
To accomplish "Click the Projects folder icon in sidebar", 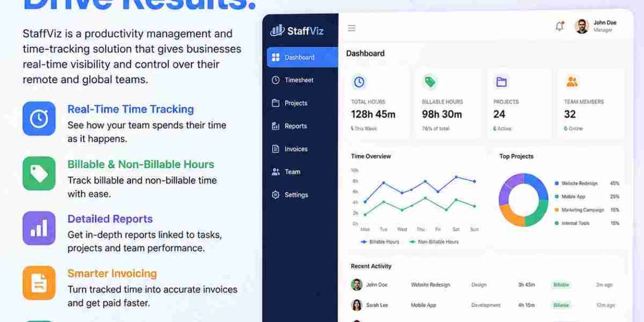I will [276, 103].
